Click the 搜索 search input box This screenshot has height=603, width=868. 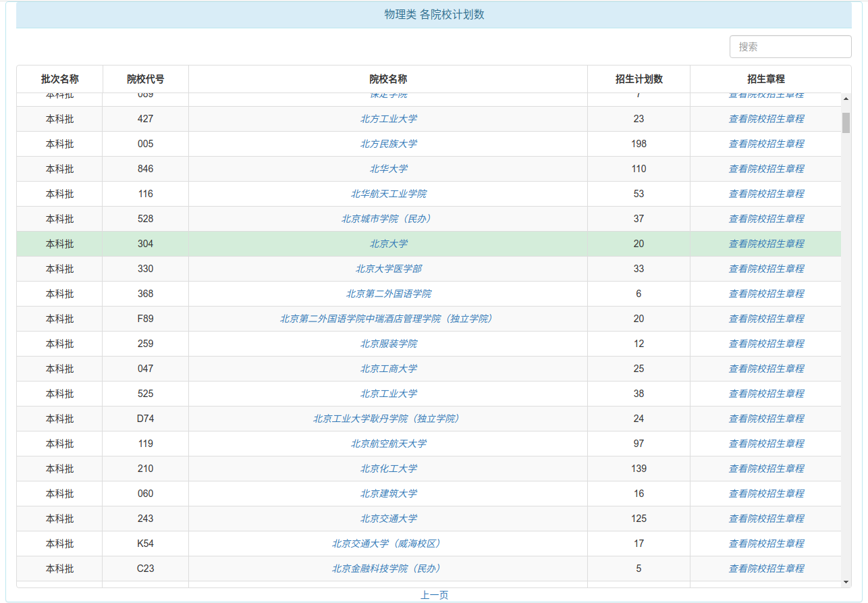790,47
